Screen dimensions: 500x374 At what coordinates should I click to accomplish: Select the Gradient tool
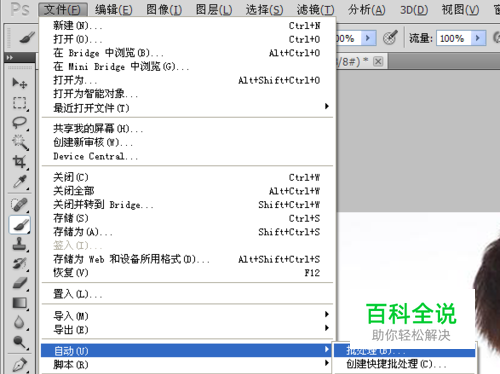[20, 303]
